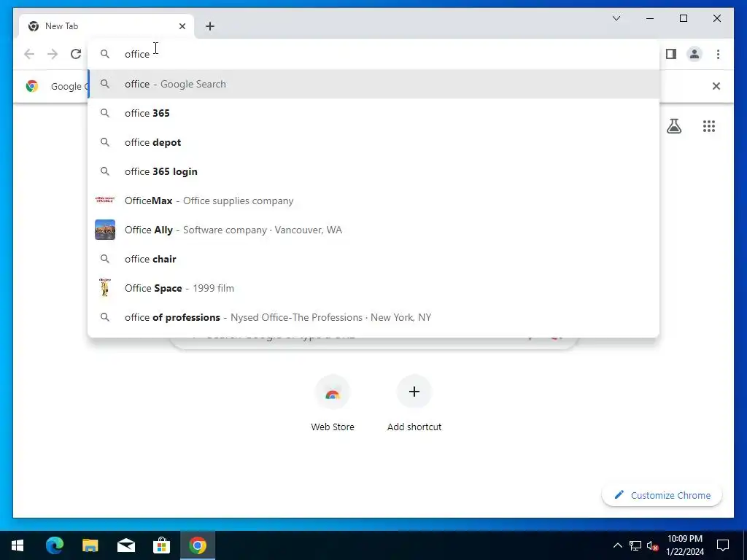Open the network status tray icon

(x=635, y=545)
